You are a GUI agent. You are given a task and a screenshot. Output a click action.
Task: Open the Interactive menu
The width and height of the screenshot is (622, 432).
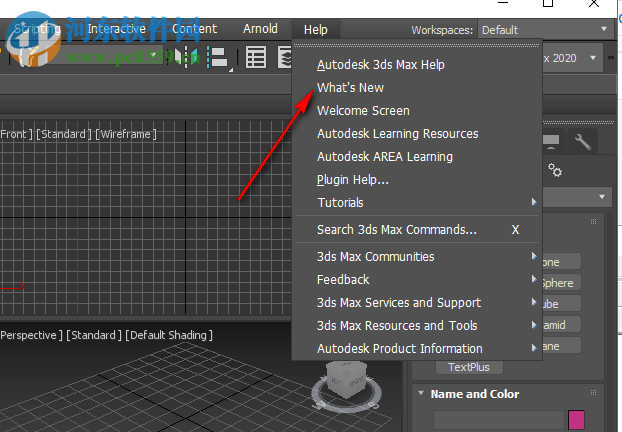[x=116, y=29]
